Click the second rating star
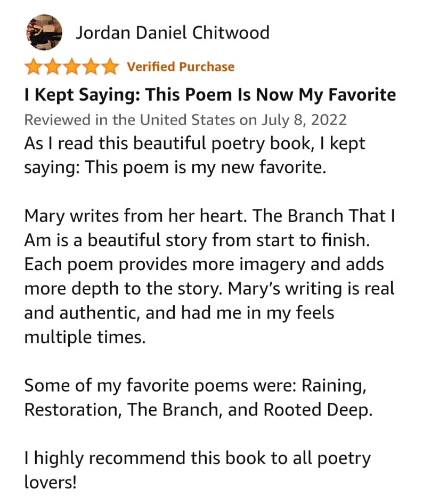This screenshot has width=431, height=504. pyautogui.click(x=52, y=67)
